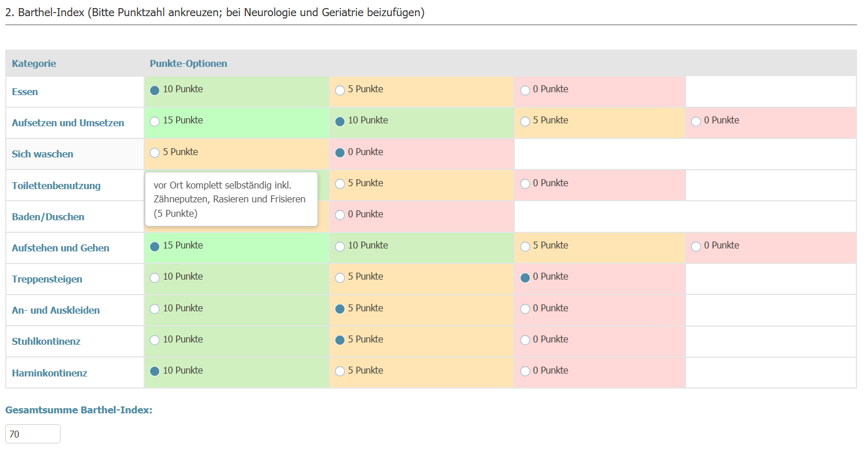This screenshot has height=452, width=868.
Task: Set Toilettenbenutzung to 0 Punkte
Action: click(x=525, y=184)
